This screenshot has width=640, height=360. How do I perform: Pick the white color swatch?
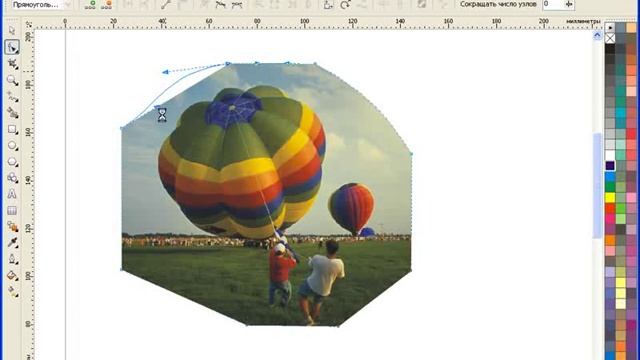click(610, 155)
